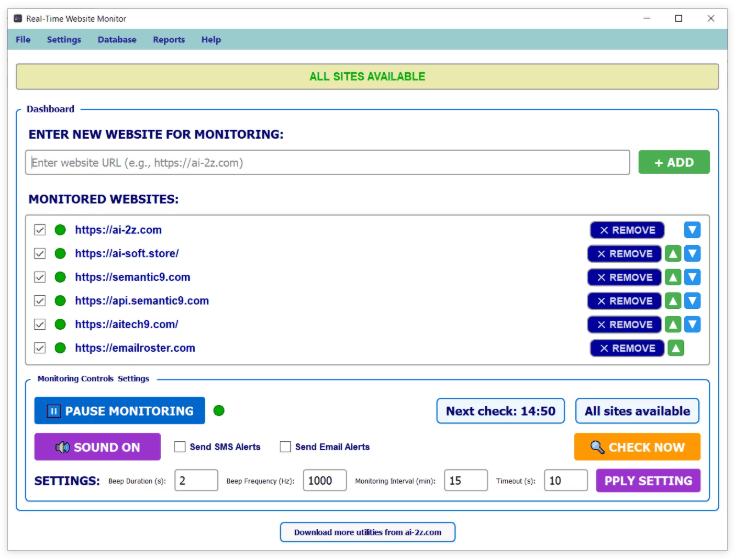
Task: Click the app icon in title bar
Action: [18, 19]
